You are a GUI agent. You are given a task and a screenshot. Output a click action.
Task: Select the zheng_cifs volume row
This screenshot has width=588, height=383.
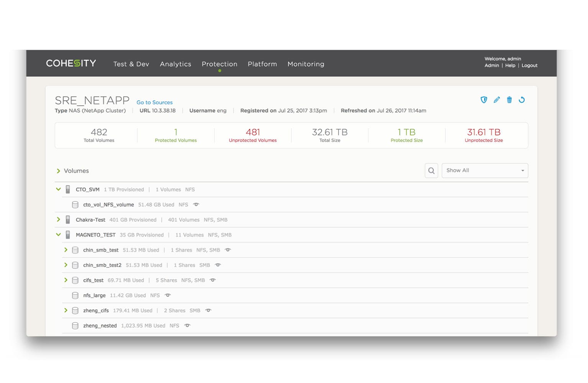pos(96,311)
